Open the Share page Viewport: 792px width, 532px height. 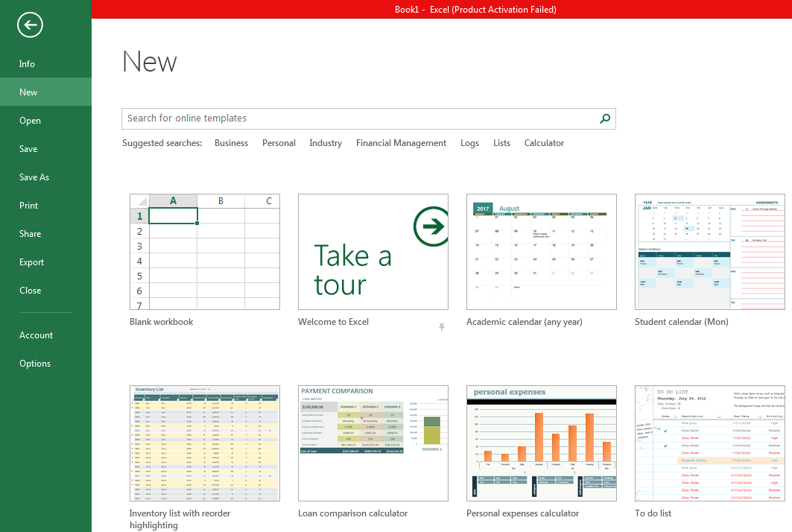pos(45,233)
